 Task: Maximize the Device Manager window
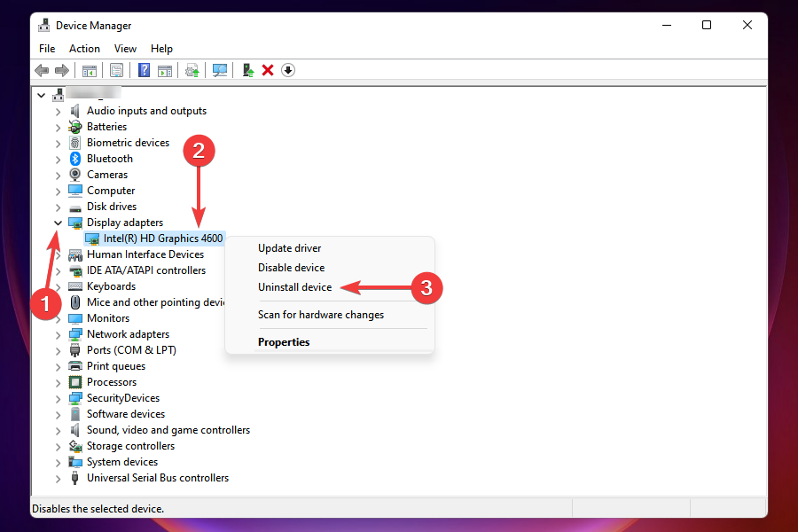point(707,25)
